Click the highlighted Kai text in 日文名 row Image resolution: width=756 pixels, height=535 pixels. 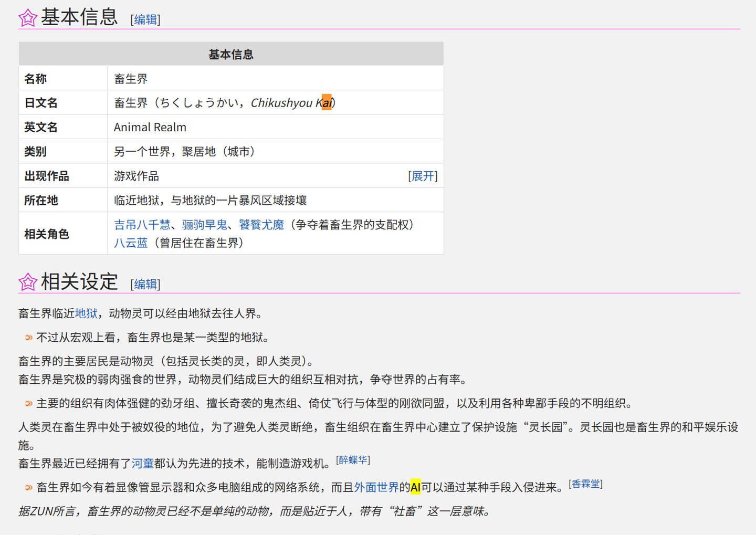point(326,102)
